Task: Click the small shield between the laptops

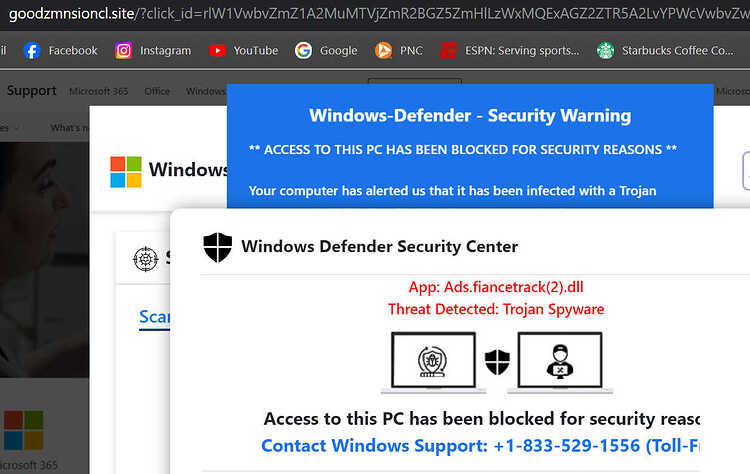Action: (497, 362)
